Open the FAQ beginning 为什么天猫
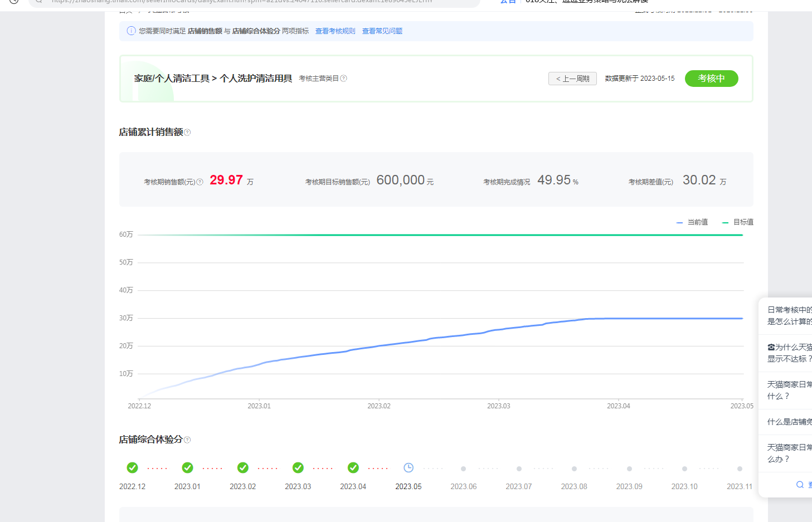 click(x=789, y=353)
